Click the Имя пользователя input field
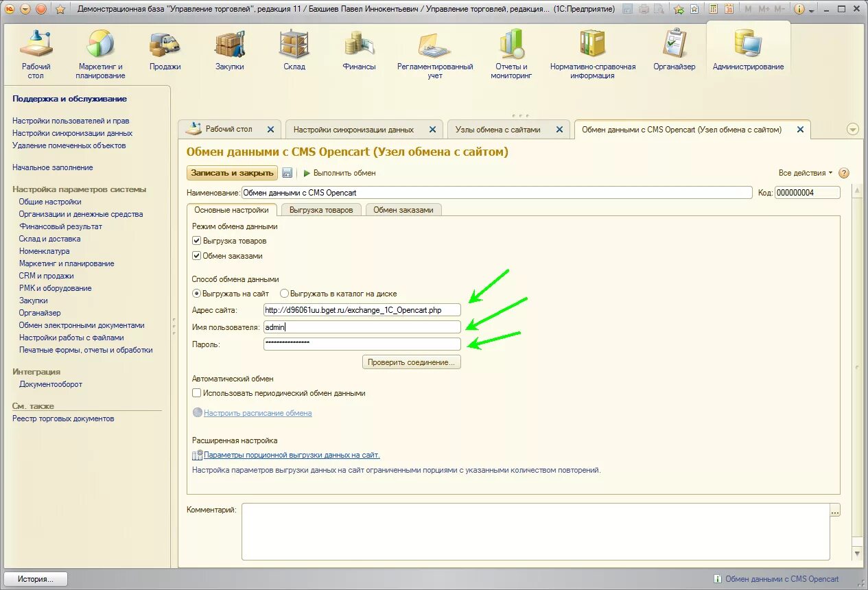 click(x=362, y=327)
